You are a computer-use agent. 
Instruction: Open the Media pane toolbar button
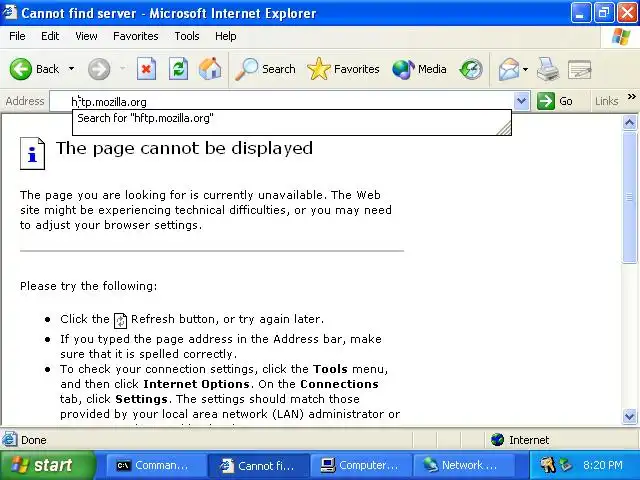click(x=419, y=69)
